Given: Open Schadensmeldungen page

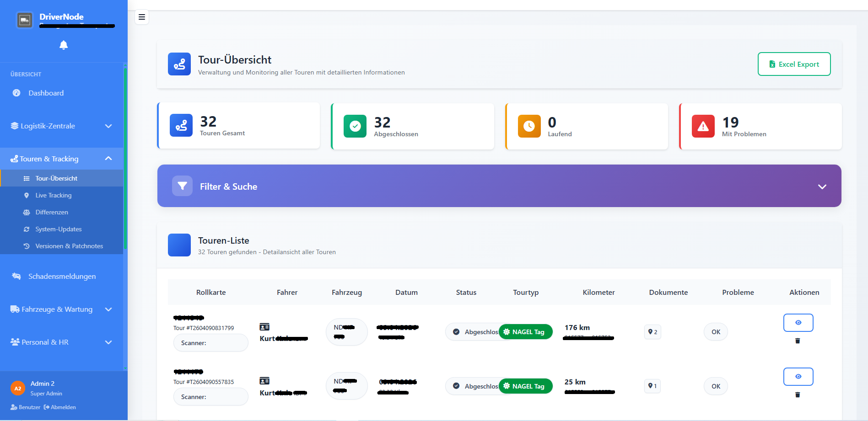Looking at the screenshot, I should click(62, 276).
